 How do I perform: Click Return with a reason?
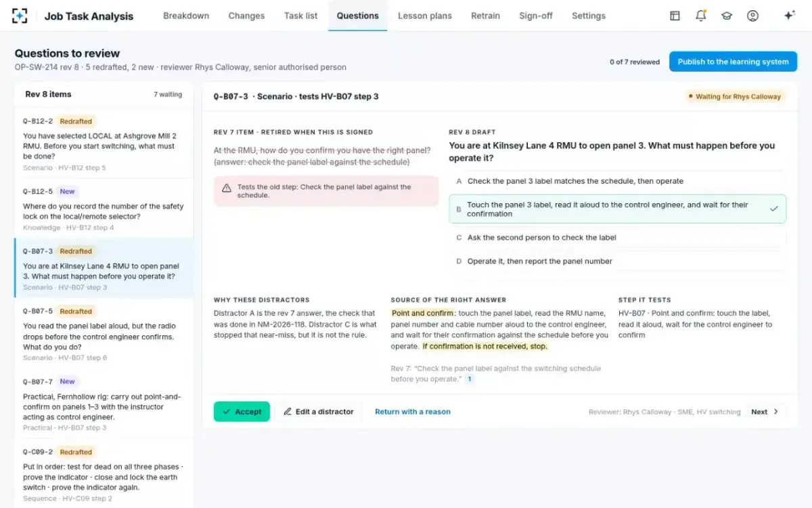click(x=413, y=412)
